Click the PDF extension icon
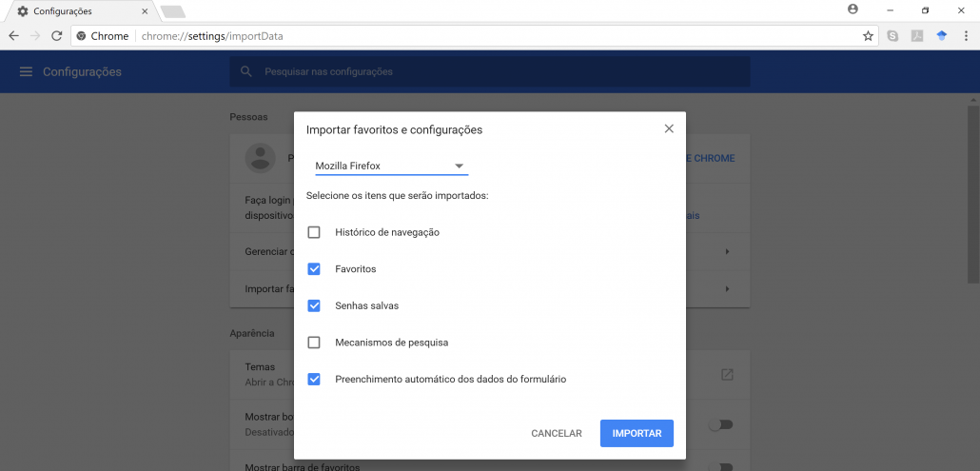 click(x=917, y=36)
